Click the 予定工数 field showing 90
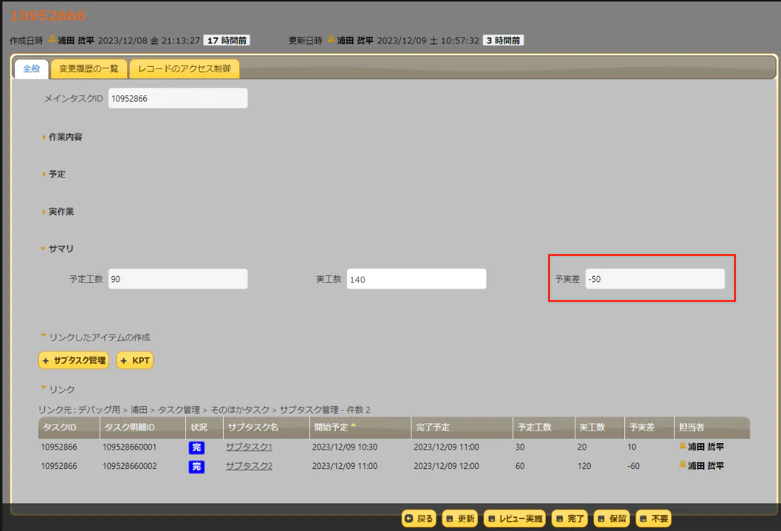Viewport: 781px width, 531px height. [x=178, y=279]
